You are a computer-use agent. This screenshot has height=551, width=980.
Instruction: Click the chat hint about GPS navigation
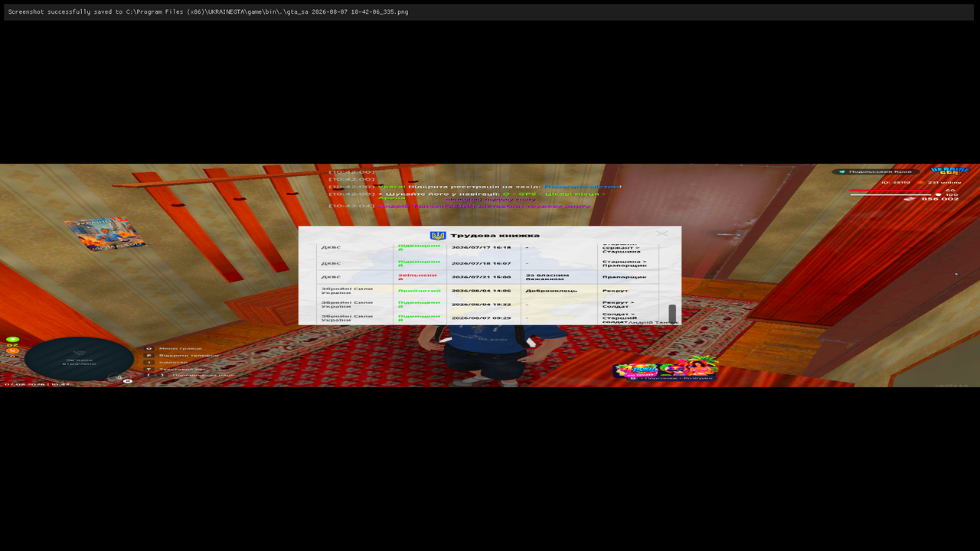[467, 196]
